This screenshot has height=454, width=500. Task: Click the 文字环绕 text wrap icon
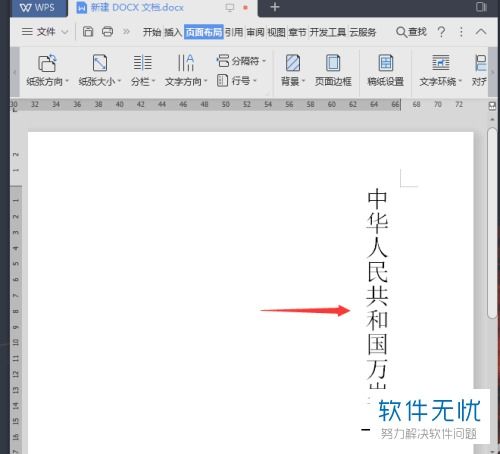pos(441,63)
